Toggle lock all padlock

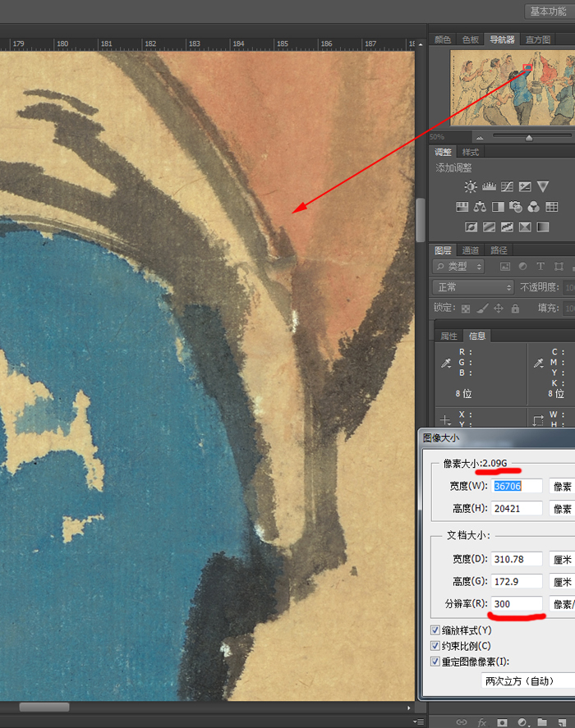(515, 309)
